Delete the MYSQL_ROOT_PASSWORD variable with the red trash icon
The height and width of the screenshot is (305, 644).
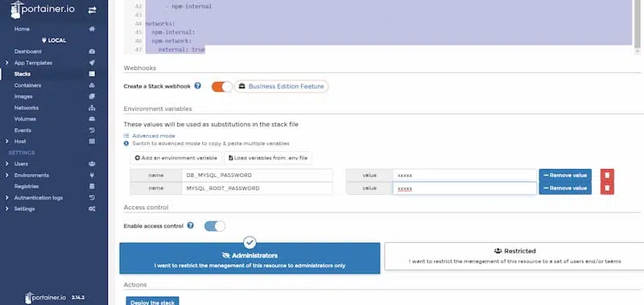[x=607, y=188]
